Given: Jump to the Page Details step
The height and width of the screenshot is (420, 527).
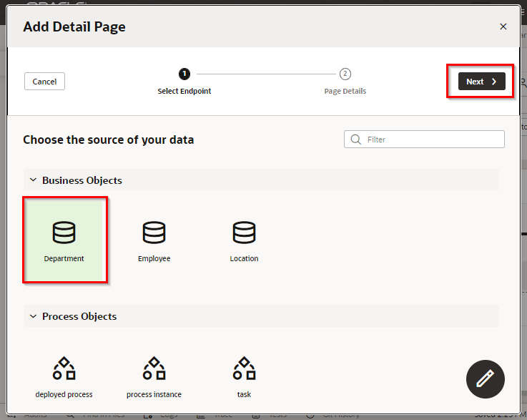Looking at the screenshot, I should (345, 74).
